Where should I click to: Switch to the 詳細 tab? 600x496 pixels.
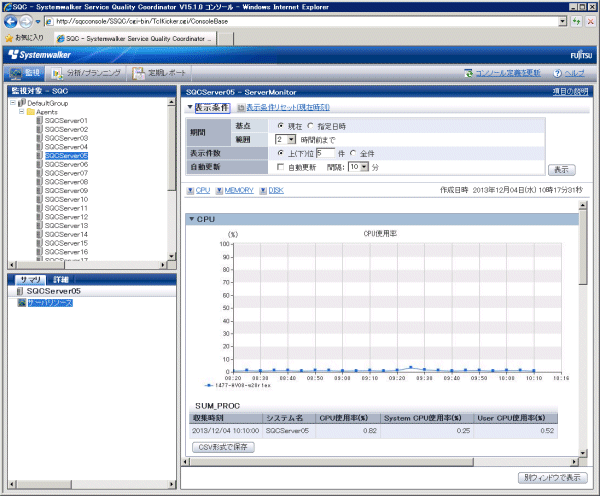[61, 279]
